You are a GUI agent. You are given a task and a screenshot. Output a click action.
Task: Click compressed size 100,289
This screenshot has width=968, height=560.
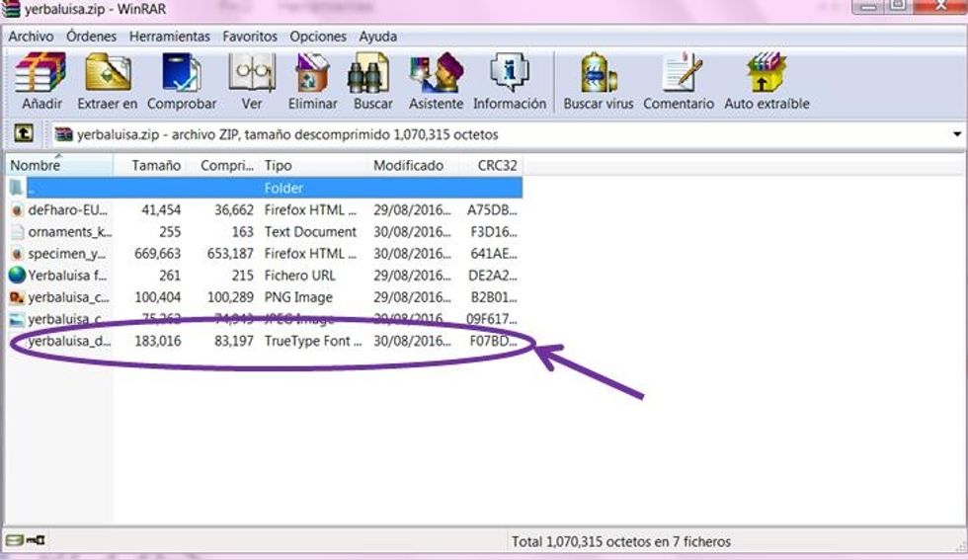click(x=230, y=297)
